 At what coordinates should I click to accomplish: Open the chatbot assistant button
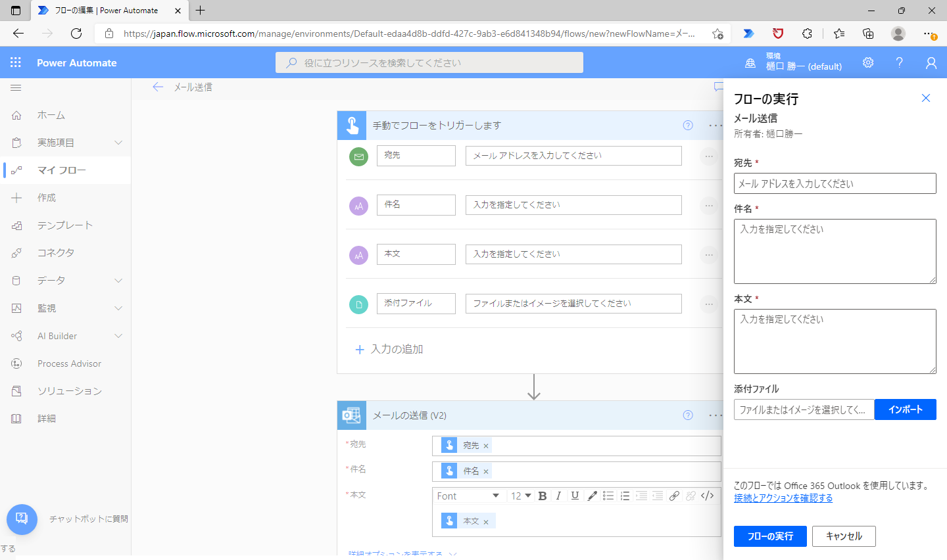click(x=22, y=519)
